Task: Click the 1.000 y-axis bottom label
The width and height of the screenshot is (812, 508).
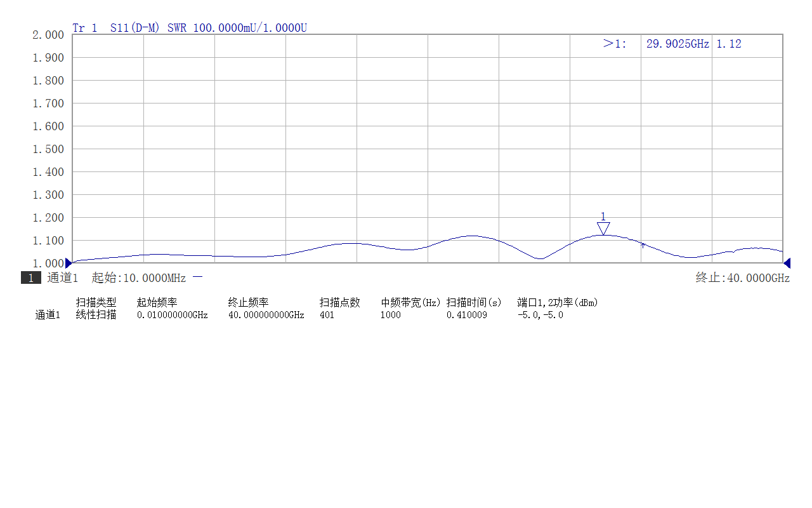Action: point(48,264)
